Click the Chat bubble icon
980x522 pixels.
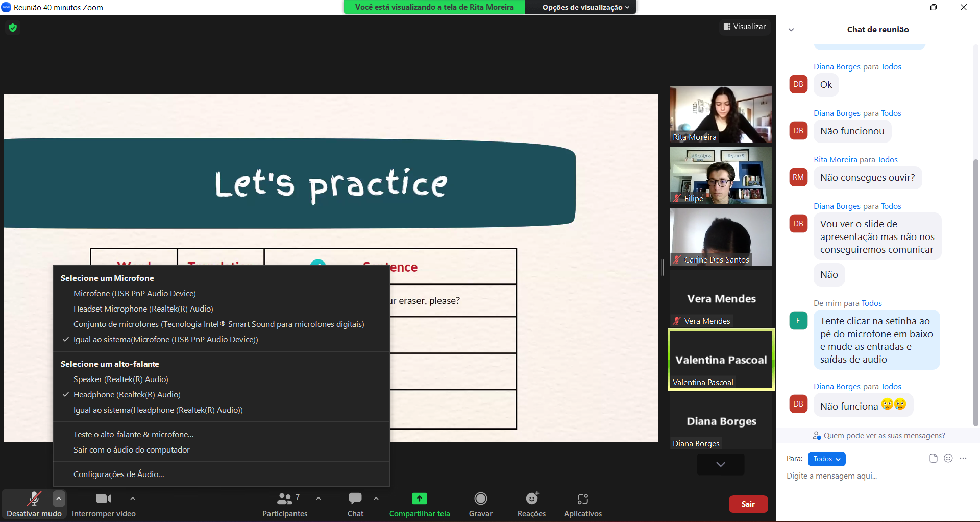(355, 499)
